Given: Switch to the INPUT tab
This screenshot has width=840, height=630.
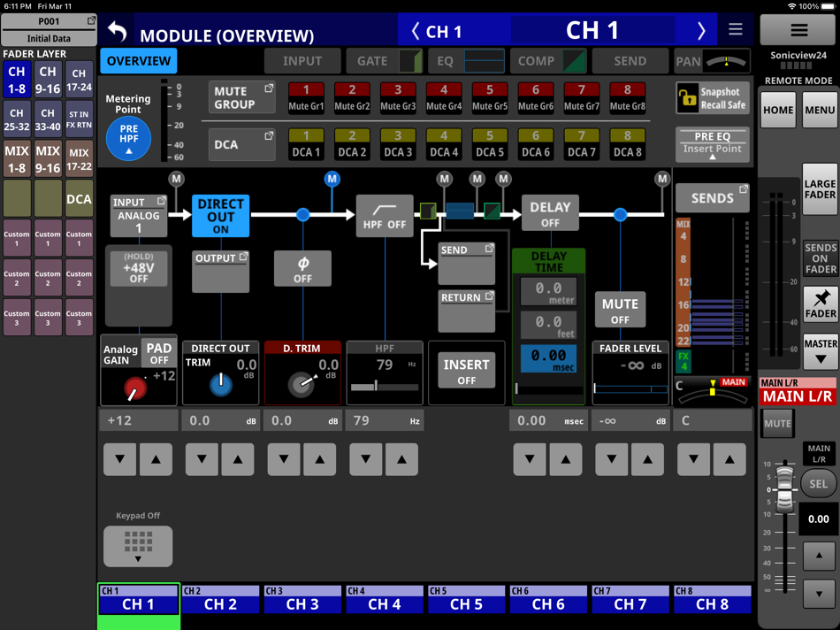Looking at the screenshot, I should (x=302, y=60).
